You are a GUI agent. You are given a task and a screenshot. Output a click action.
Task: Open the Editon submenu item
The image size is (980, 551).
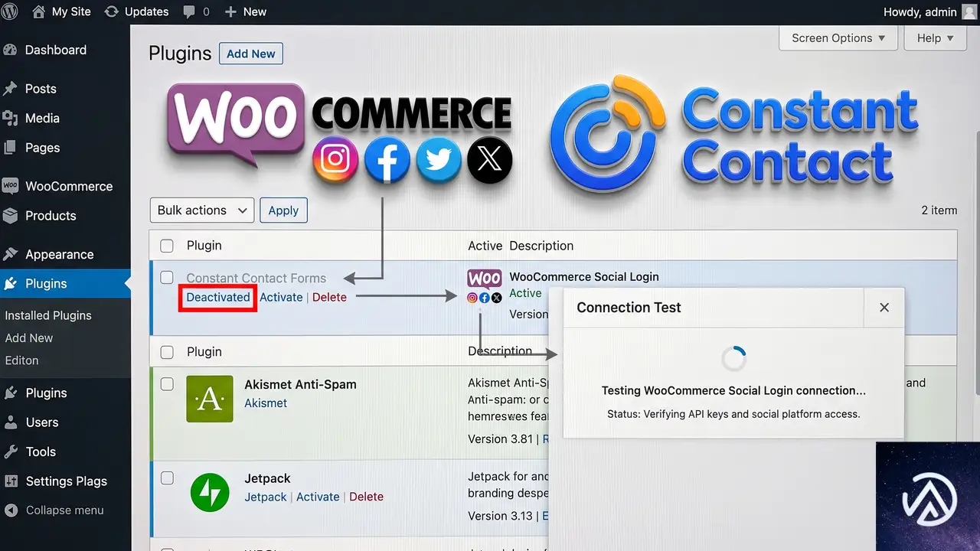(x=21, y=360)
